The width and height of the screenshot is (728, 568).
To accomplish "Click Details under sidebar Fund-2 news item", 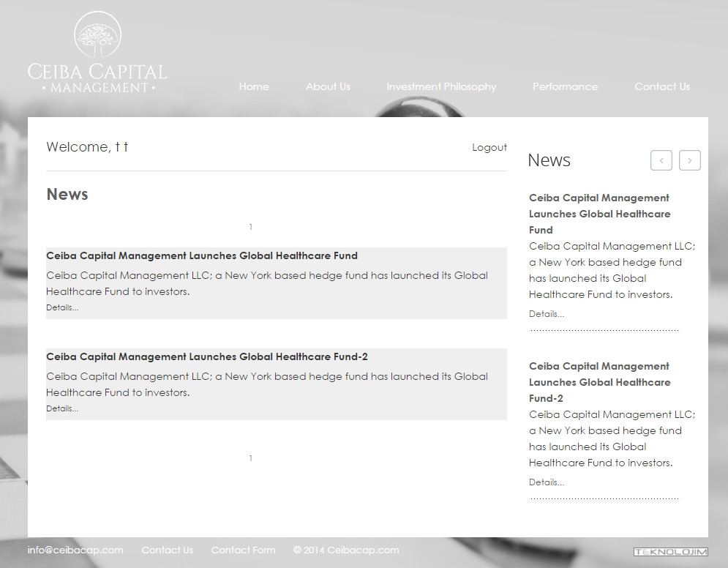I will [547, 482].
